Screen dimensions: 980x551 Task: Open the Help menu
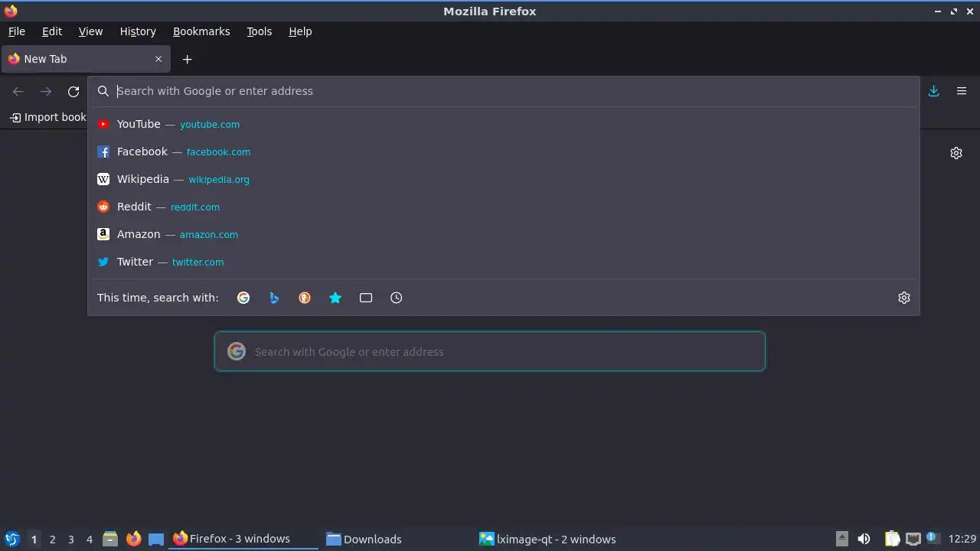coord(300,31)
